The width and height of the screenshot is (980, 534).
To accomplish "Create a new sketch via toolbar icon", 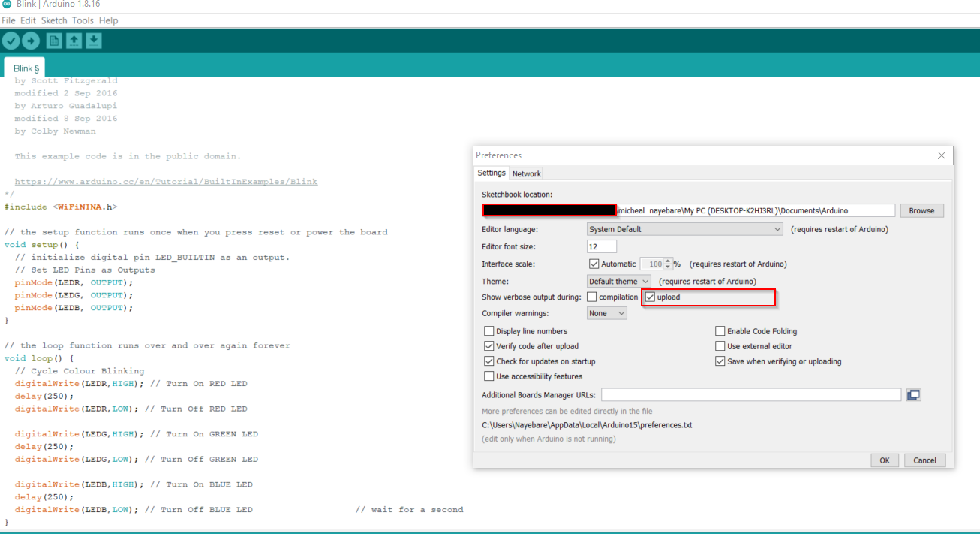I will [53, 41].
